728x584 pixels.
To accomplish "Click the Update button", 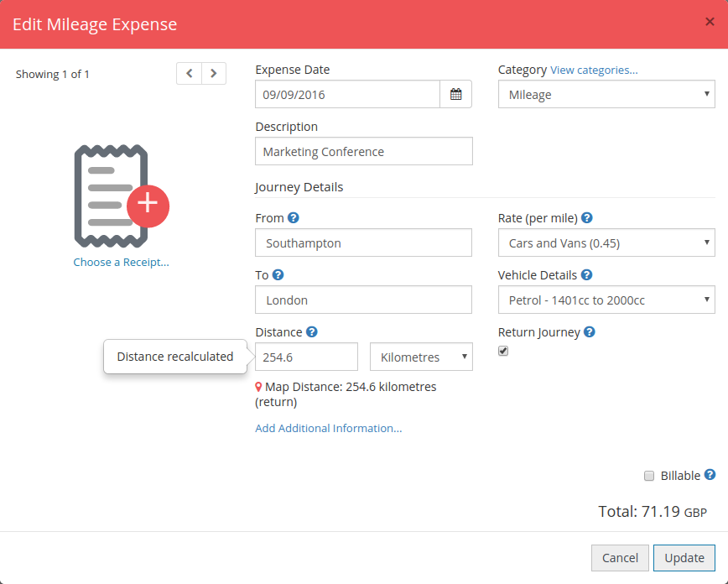I will pos(684,557).
